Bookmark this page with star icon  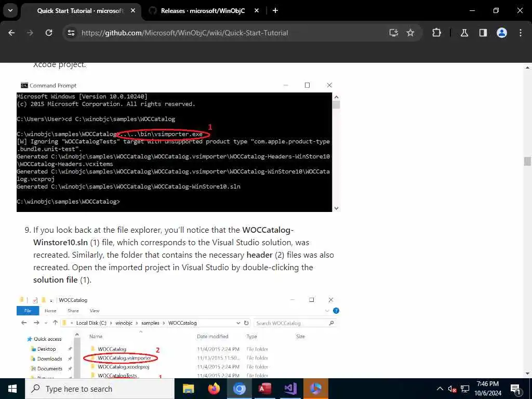[x=410, y=33]
